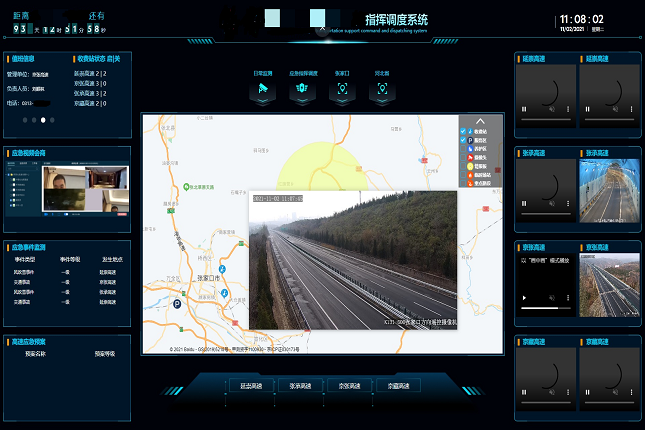The width and height of the screenshot is (645, 430).
Task: Pause the left player in the top 延崇高速 panel
Action: pyautogui.click(x=524, y=109)
